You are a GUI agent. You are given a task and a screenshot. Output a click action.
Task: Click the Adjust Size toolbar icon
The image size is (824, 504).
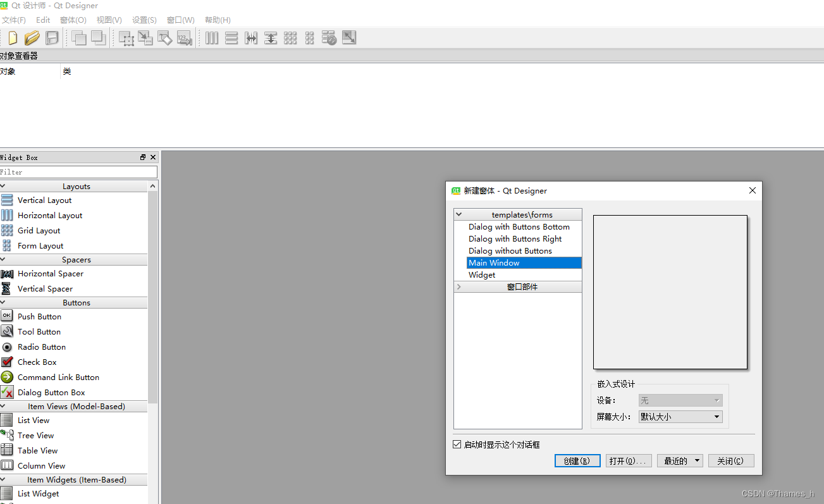[349, 38]
